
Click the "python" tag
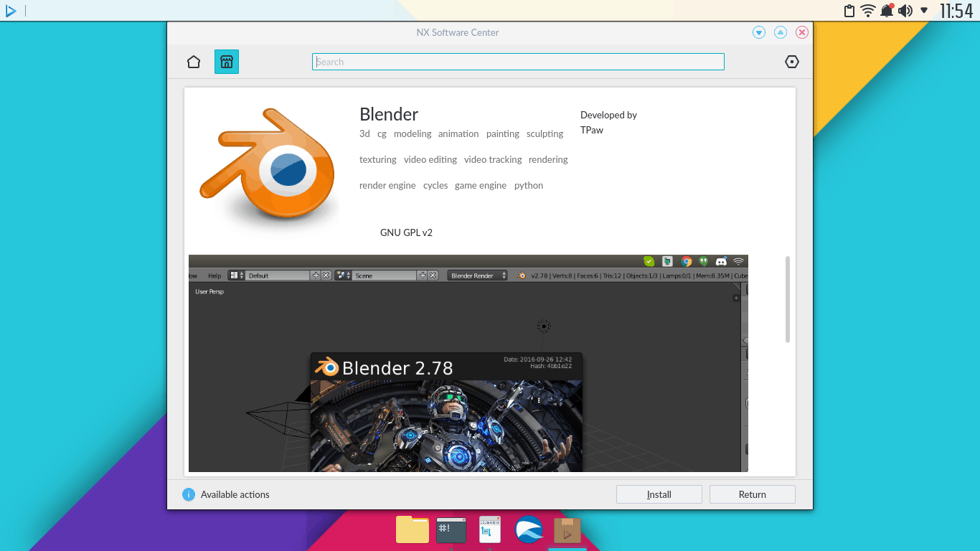click(x=529, y=185)
